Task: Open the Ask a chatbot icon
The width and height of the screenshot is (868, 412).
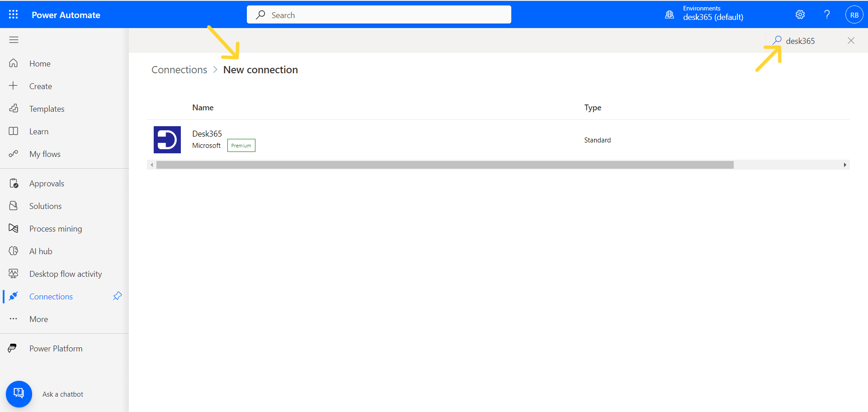Action: pyautogui.click(x=19, y=393)
